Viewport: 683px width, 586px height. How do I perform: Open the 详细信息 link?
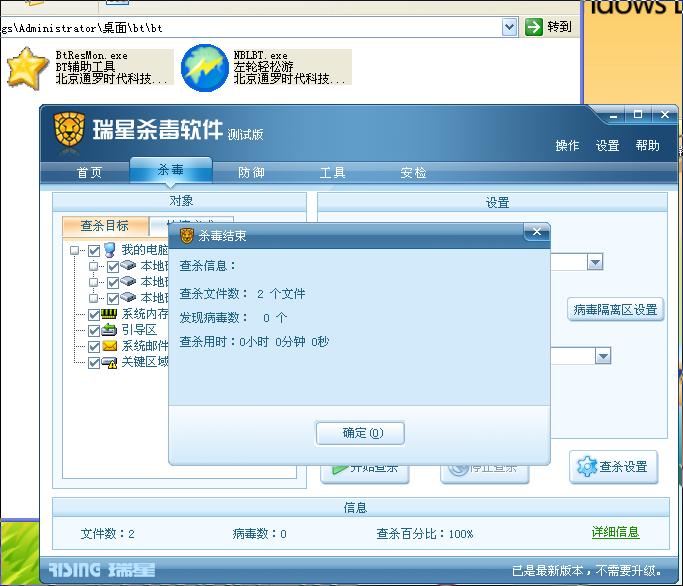pos(615,532)
